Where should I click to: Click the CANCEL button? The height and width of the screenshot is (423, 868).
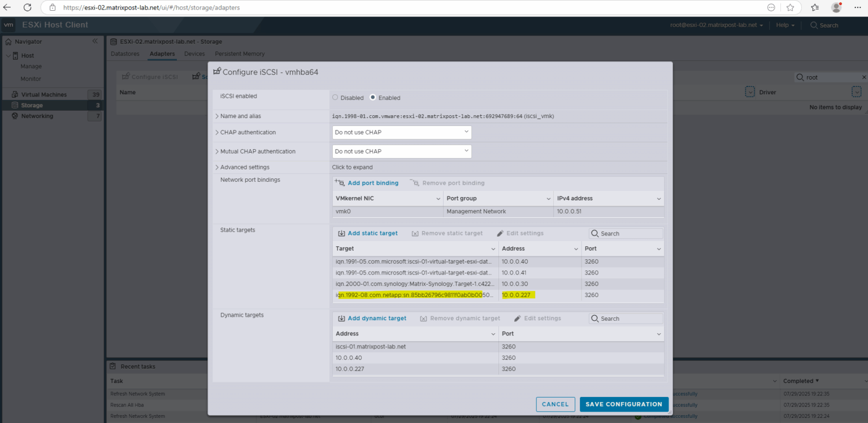[x=555, y=404]
